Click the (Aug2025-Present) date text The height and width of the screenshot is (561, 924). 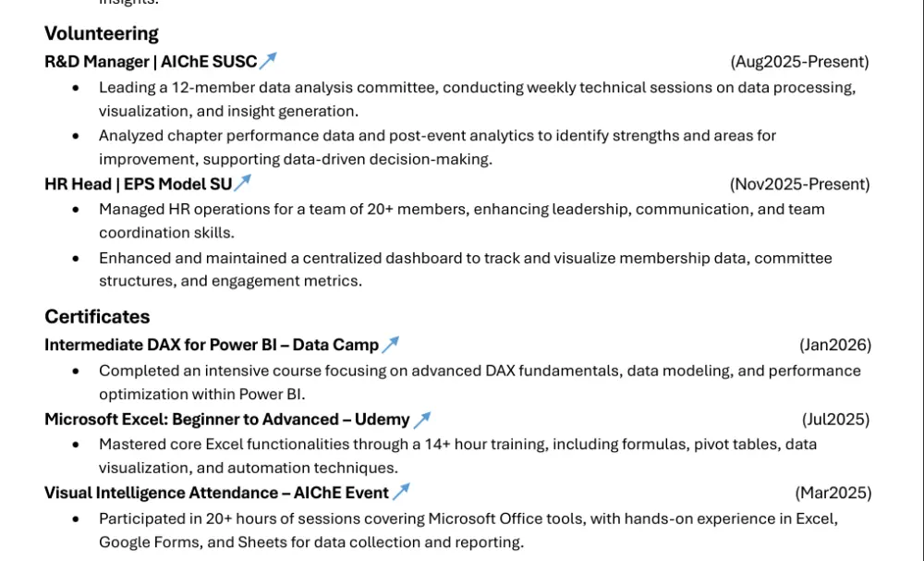tap(799, 61)
